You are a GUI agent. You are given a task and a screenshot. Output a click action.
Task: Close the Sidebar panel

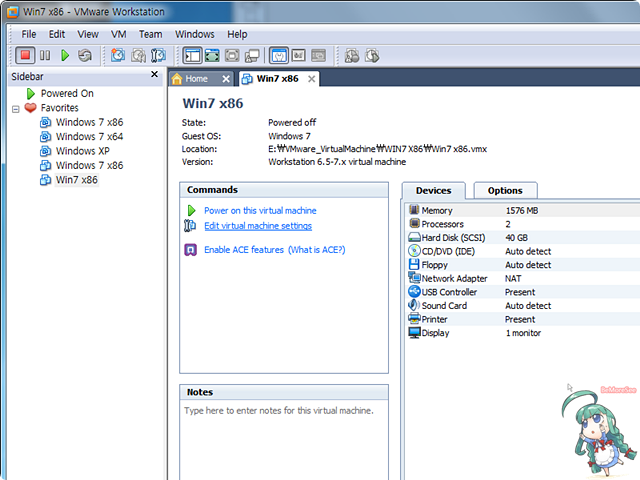click(154, 74)
